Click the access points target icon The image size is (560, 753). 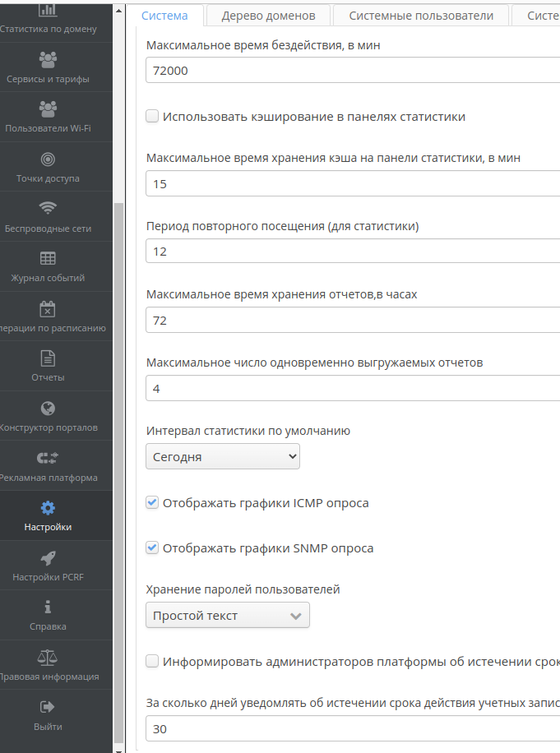tap(48, 159)
